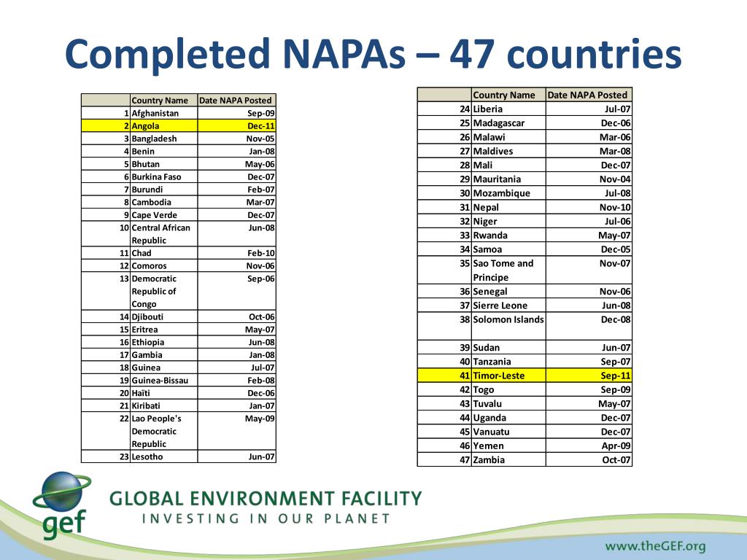Viewport: 747px width, 560px height.
Task: Select the Sierre Leone cell
Action: tap(508, 306)
